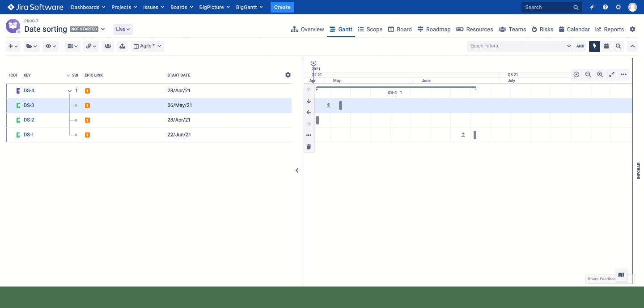Screen dimensions: 644x308
Task: Open the user profile avatar
Action: (632, 7)
